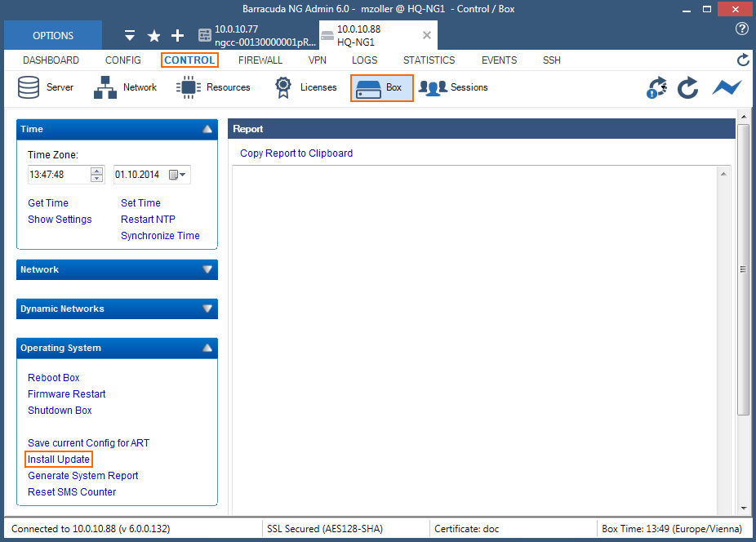The width and height of the screenshot is (756, 542).
Task: Click the Reboot Box link
Action: coord(54,378)
